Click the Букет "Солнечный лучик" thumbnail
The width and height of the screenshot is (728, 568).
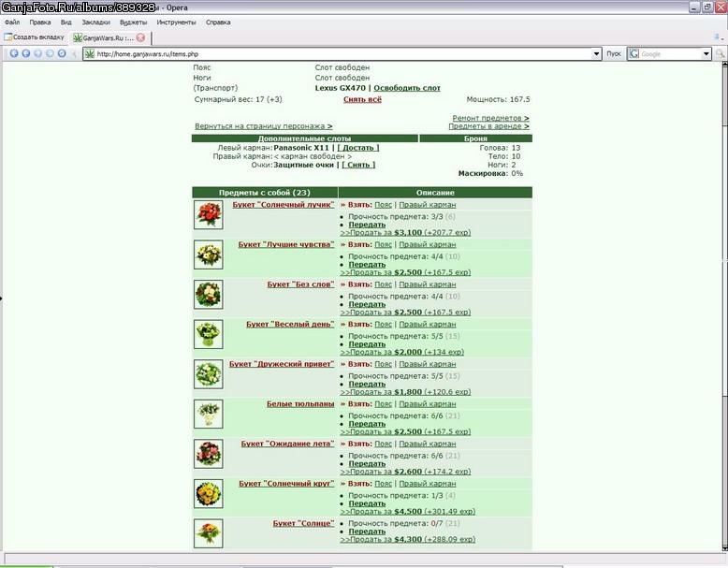[x=209, y=214]
